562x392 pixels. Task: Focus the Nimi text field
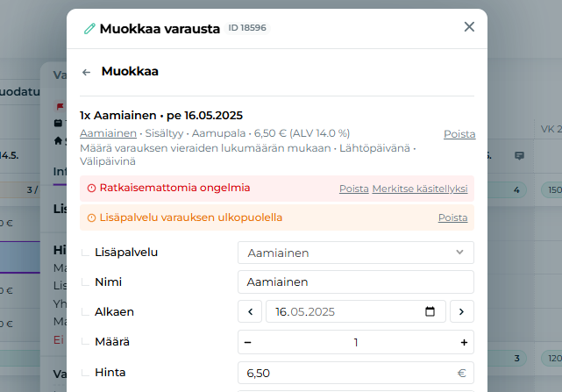pyautogui.click(x=355, y=282)
